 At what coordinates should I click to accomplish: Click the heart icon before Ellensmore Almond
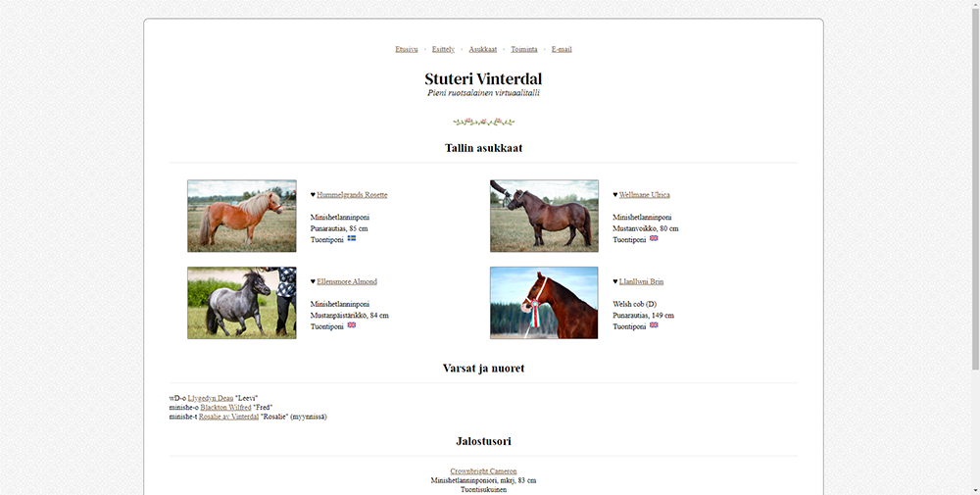click(x=313, y=281)
